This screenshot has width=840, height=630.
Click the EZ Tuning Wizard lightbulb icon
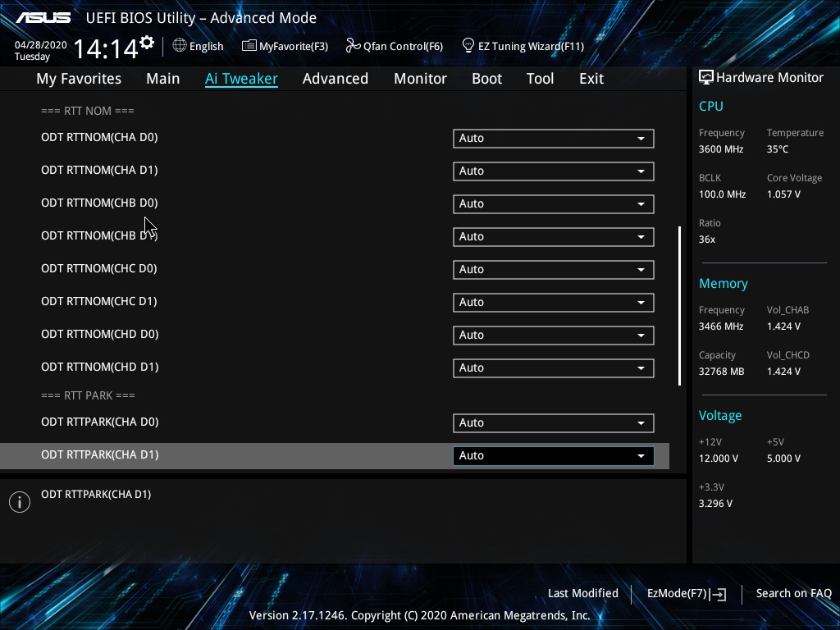[x=468, y=46]
